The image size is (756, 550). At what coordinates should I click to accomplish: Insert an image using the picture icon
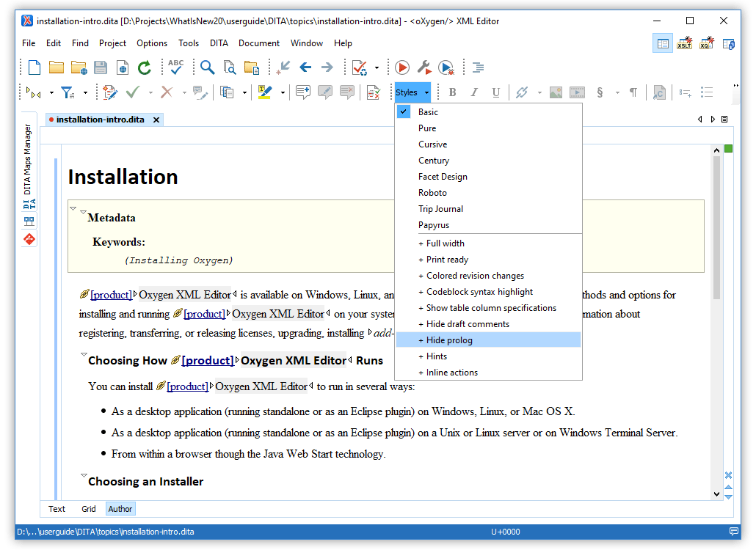point(556,92)
